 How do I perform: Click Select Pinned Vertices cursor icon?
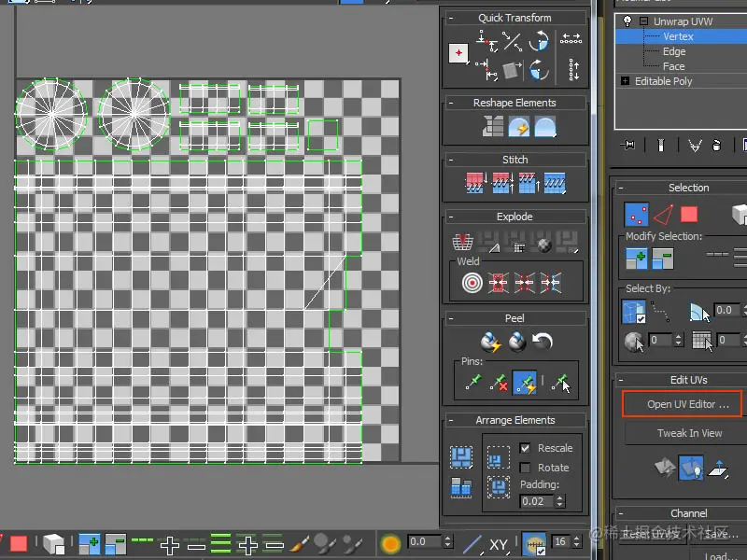[561, 383]
